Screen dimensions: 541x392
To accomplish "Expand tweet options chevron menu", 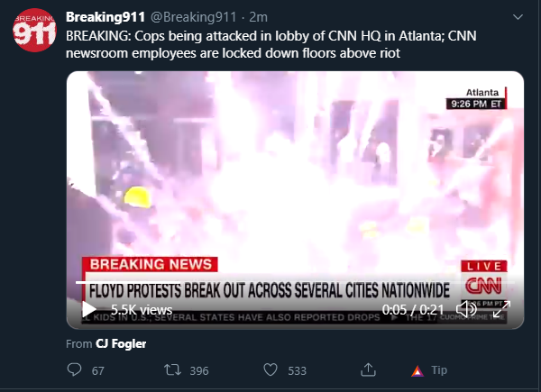I will pos(518,17).
